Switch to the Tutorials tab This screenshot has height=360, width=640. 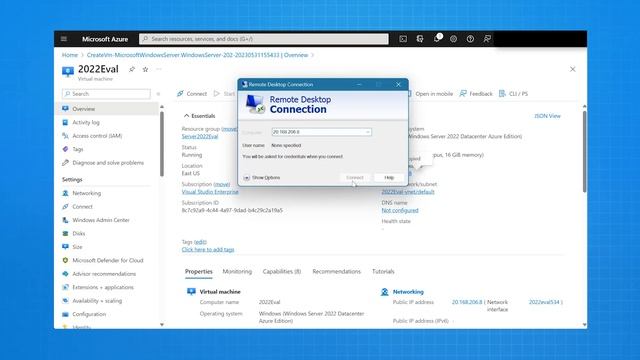(383, 271)
